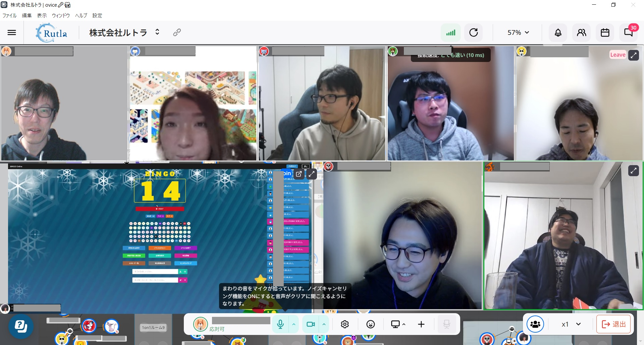Screen dimensions: 644x345
Task: Click the Leave button on video
Action: [x=618, y=55]
